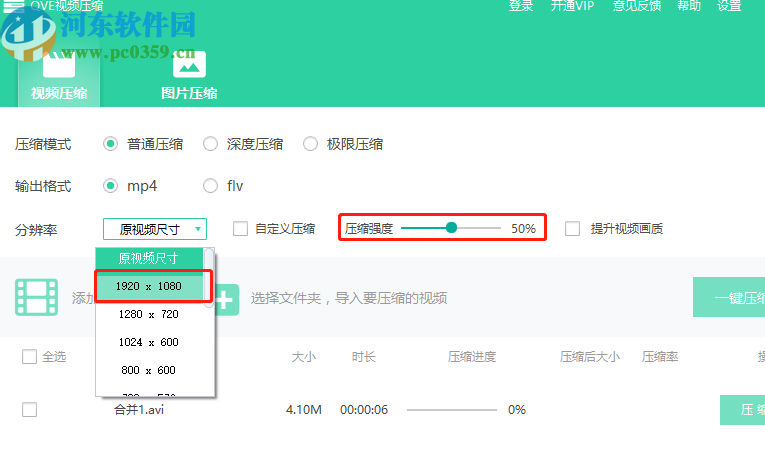
Task: Enable the 自定义压缩 checkbox
Action: tap(240, 228)
